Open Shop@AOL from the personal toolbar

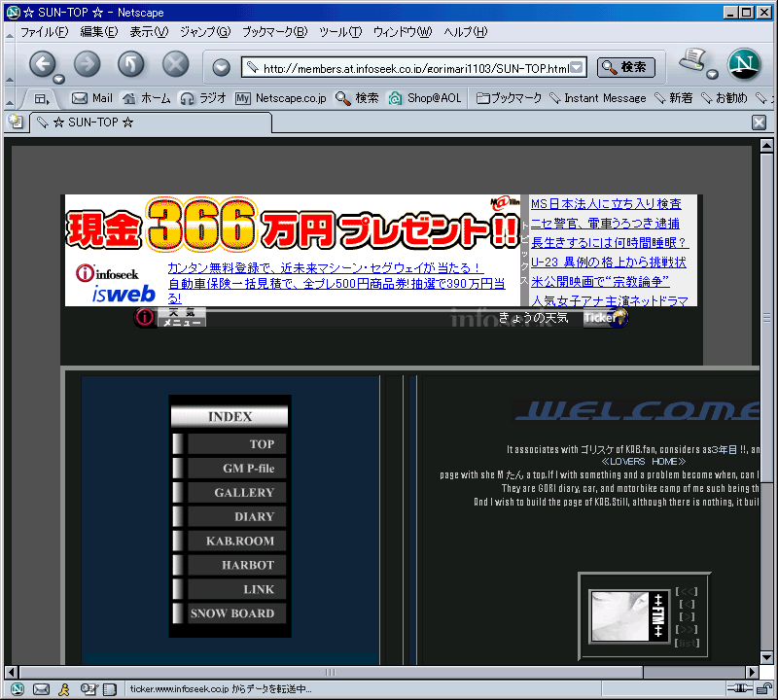point(425,98)
